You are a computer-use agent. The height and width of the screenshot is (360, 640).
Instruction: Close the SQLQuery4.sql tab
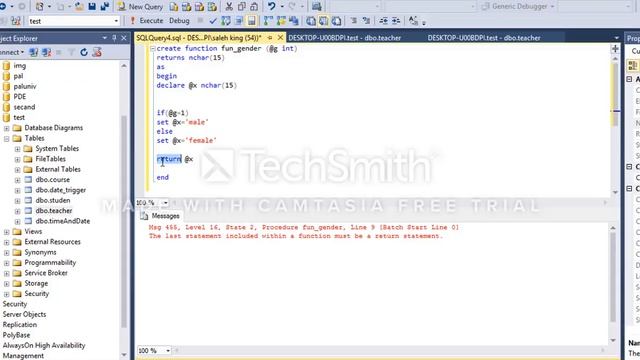(x=280, y=38)
